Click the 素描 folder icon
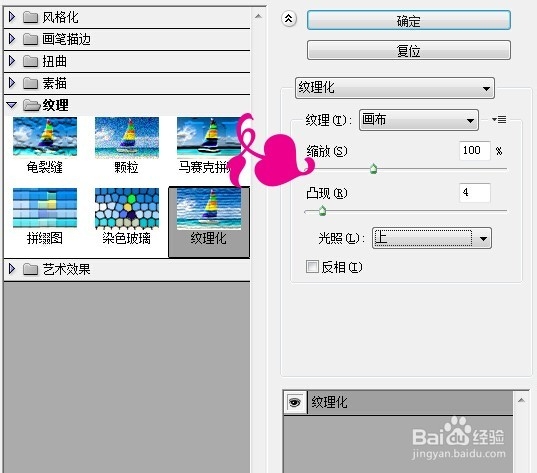537x473 pixels. click(30, 83)
